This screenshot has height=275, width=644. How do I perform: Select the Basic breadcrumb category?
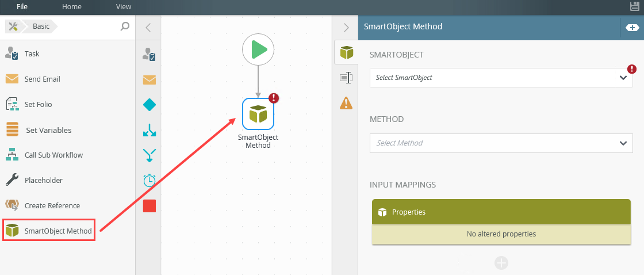(x=41, y=26)
